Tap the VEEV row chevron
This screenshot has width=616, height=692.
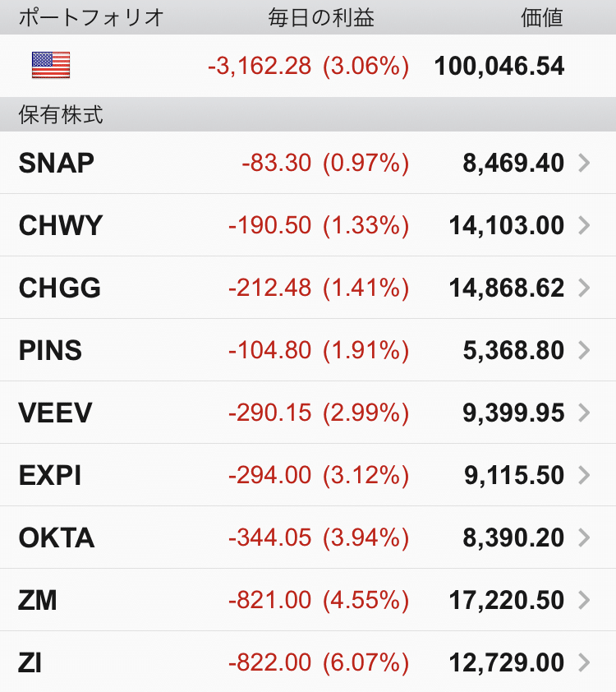pos(584,413)
